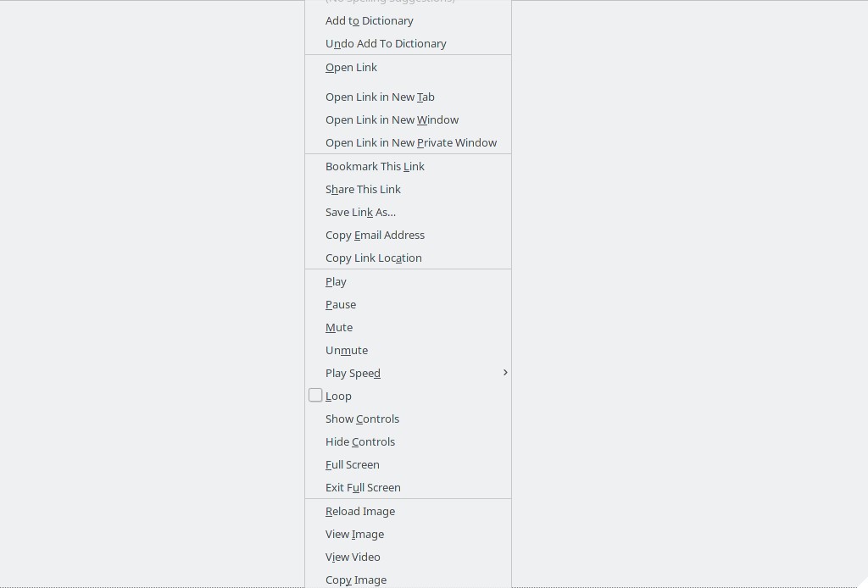Expand the Play Speed submenu arrow
Image resolution: width=868 pixels, height=588 pixels.
505,373
